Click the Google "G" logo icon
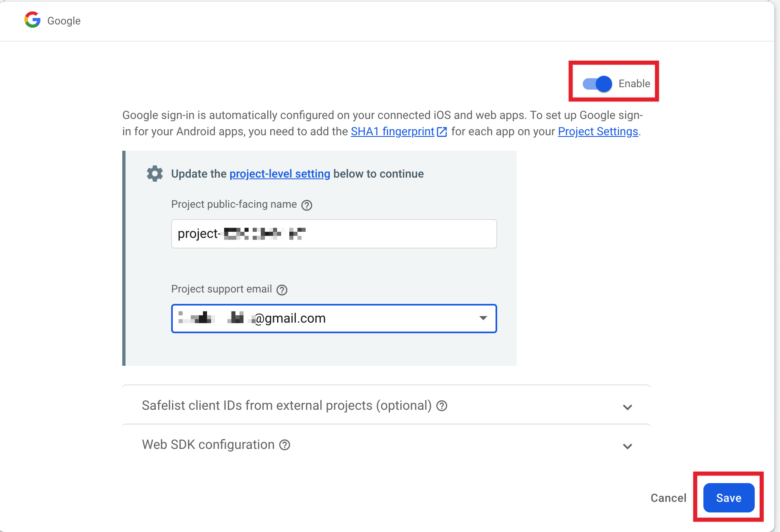This screenshot has width=780, height=532. pyautogui.click(x=32, y=20)
